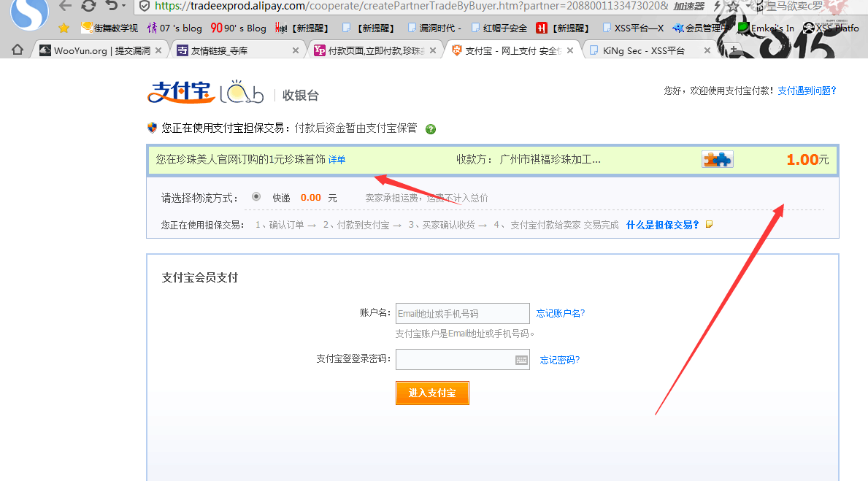
Task: Close the KiNg Sec tab
Action: tap(707, 50)
